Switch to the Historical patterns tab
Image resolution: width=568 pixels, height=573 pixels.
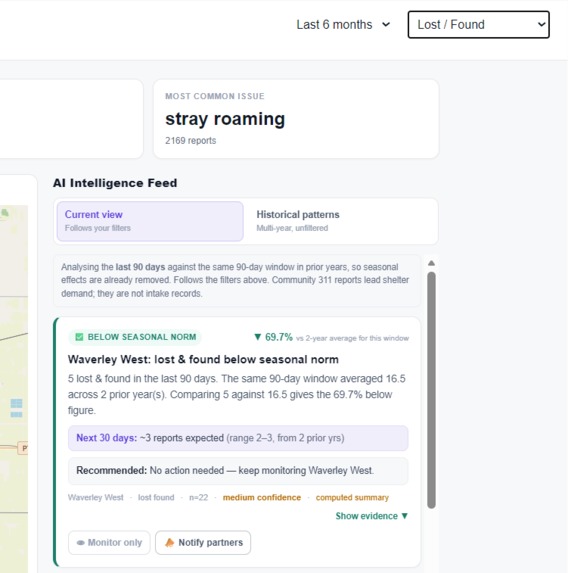point(341,221)
